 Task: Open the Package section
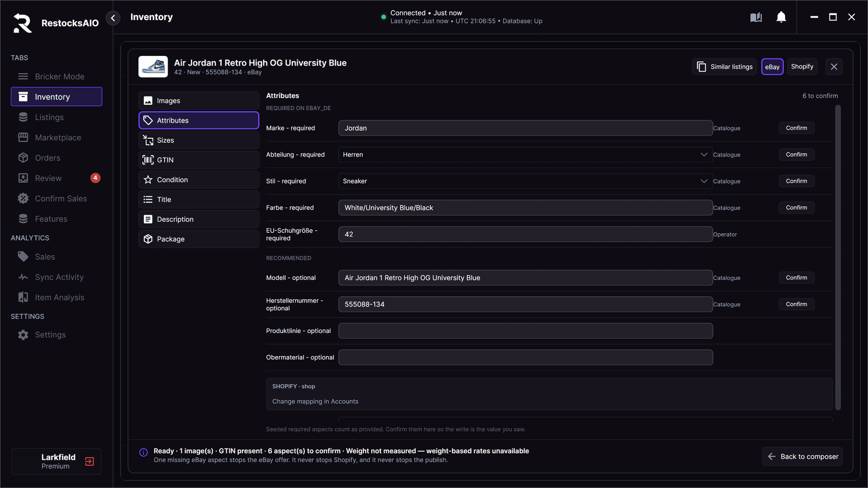(x=199, y=239)
